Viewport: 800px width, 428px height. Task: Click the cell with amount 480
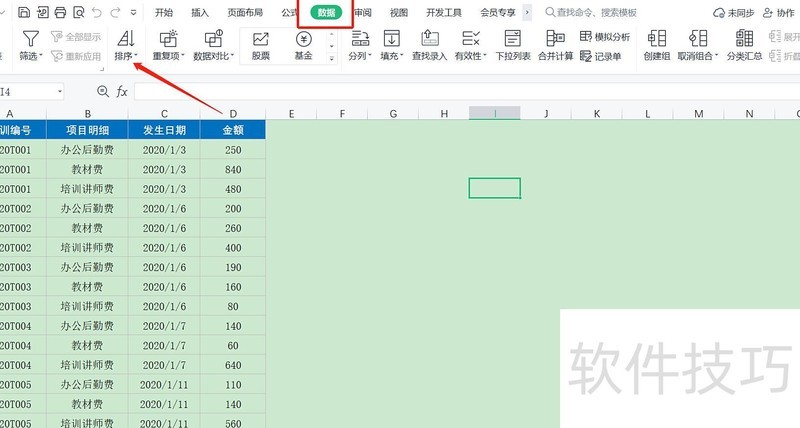click(233, 189)
